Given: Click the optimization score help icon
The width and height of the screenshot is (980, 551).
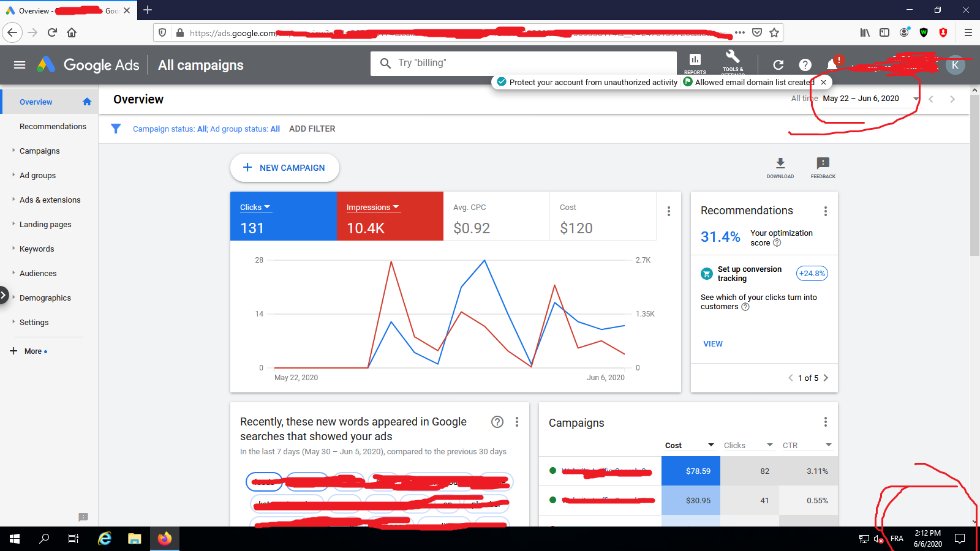Looking at the screenshot, I should (777, 243).
